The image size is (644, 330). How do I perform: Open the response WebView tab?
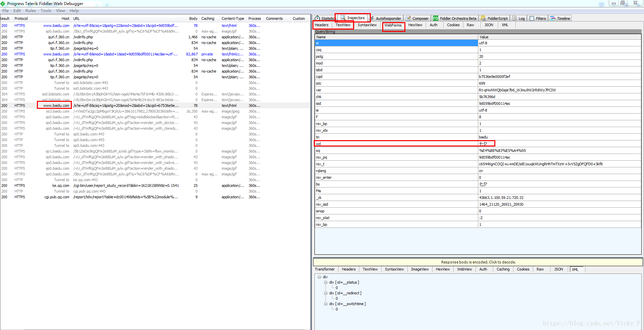pos(464,269)
